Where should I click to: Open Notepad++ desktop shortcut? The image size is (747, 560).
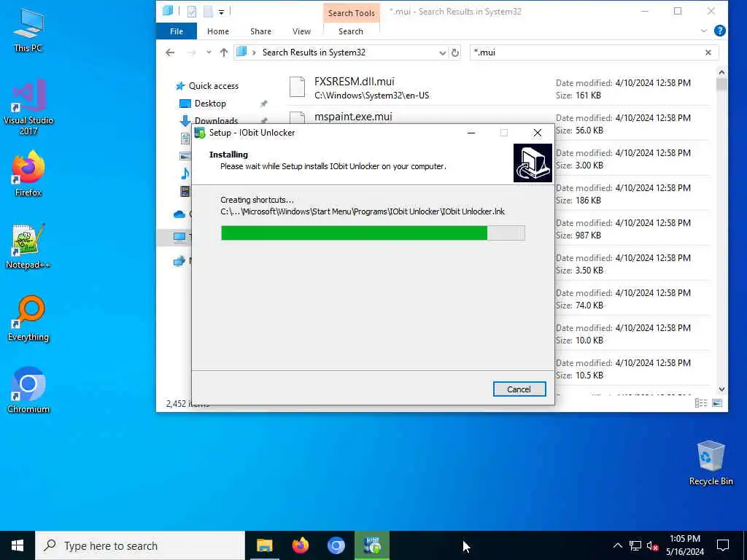pyautogui.click(x=28, y=246)
